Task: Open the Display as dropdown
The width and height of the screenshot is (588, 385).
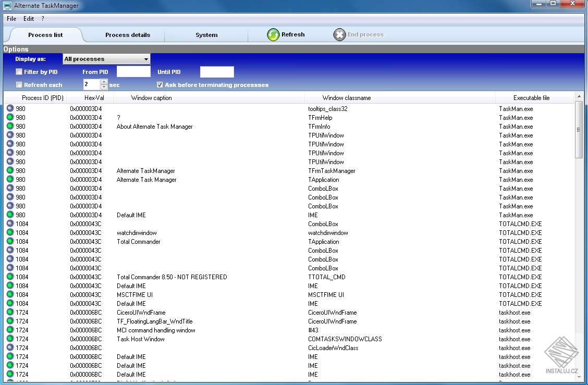Action: (106, 59)
